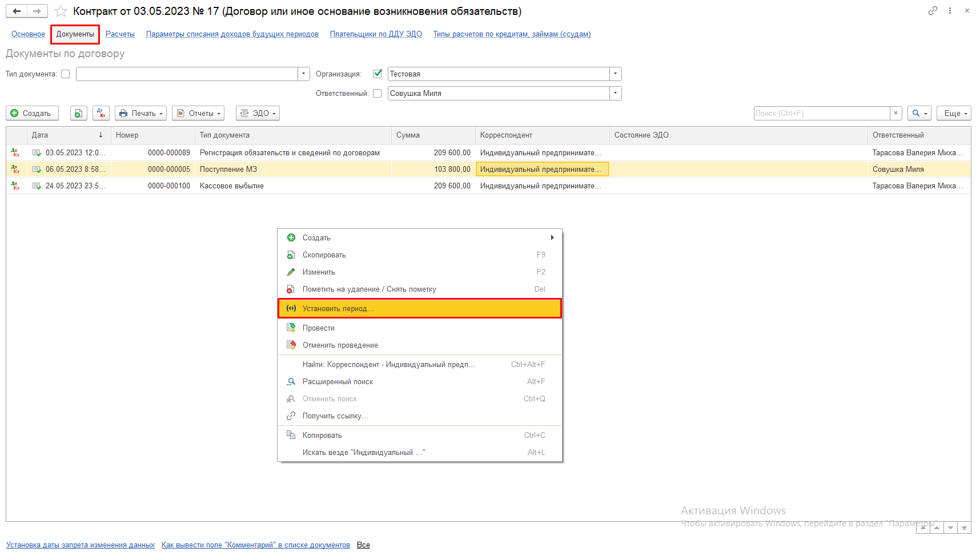This screenshot has height=556, width=980.
Task: Click the posted-document icon beside 24.05.2023
Action: point(37,186)
